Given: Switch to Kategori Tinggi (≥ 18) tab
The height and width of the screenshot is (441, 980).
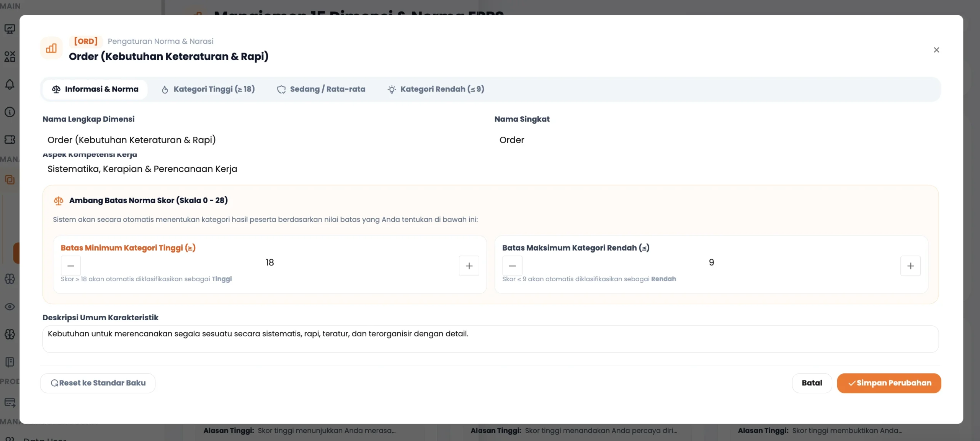Looking at the screenshot, I should 208,89.
